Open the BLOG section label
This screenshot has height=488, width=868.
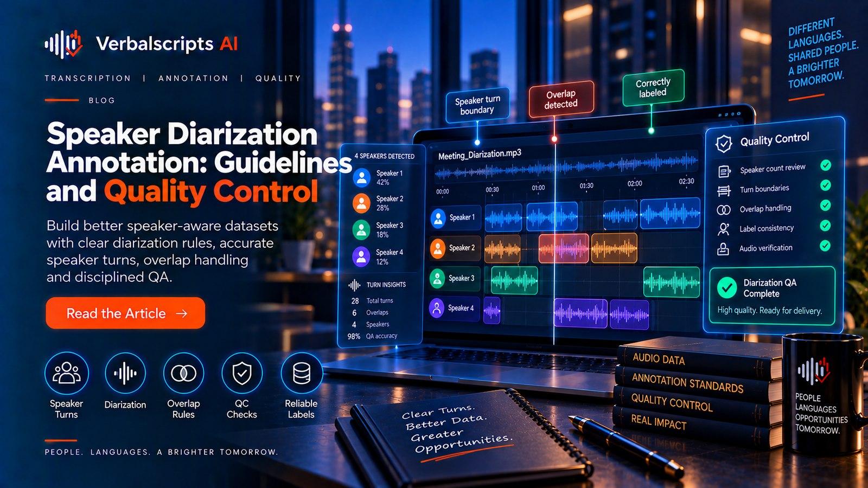point(102,100)
